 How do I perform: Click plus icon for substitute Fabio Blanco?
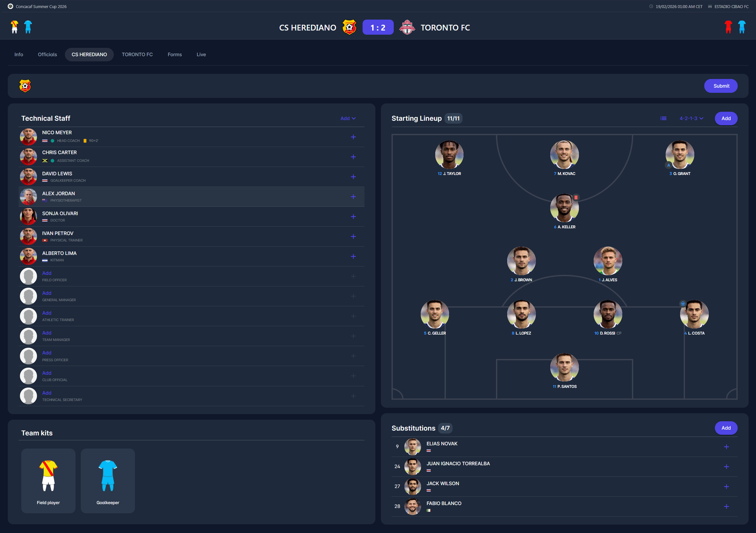[726, 506]
